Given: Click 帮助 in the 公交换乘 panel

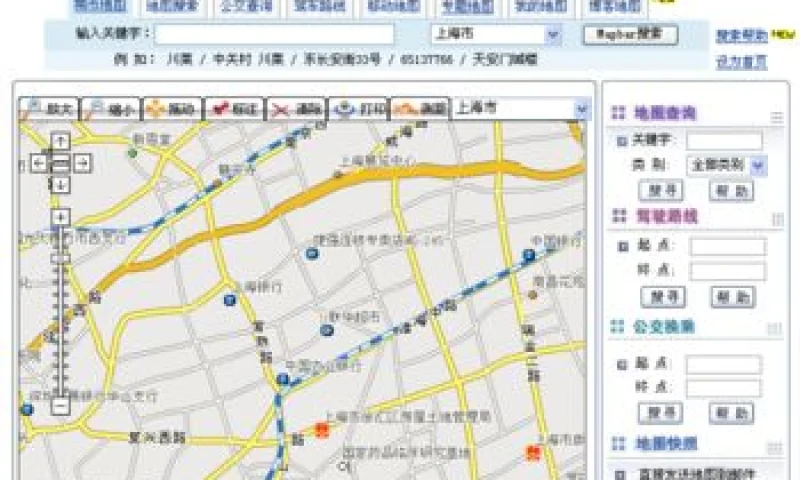Looking at the screenshot, I should [x=731, y=413].
